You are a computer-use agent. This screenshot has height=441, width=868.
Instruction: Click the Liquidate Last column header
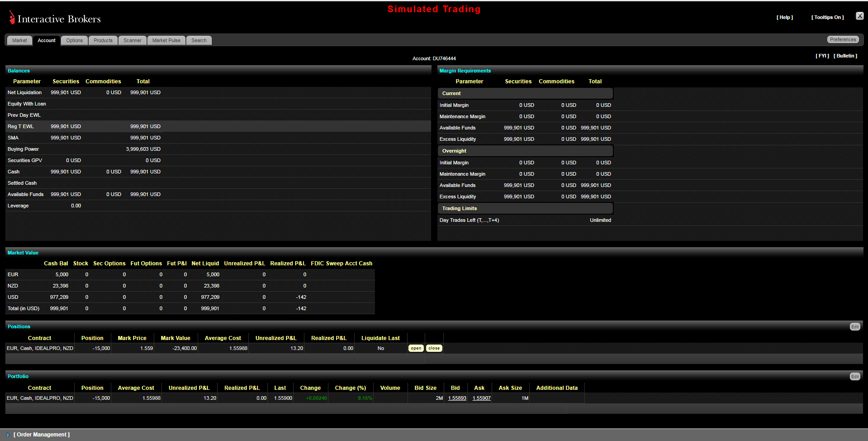pyautogui.click(x=380, y=338)
